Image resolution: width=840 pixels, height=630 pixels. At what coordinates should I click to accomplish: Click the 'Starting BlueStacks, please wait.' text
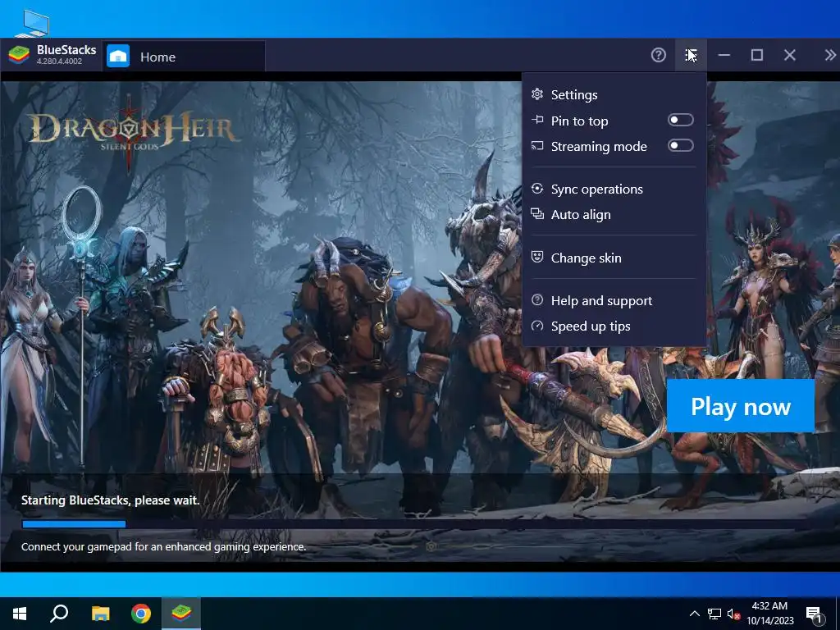[110, 500]
